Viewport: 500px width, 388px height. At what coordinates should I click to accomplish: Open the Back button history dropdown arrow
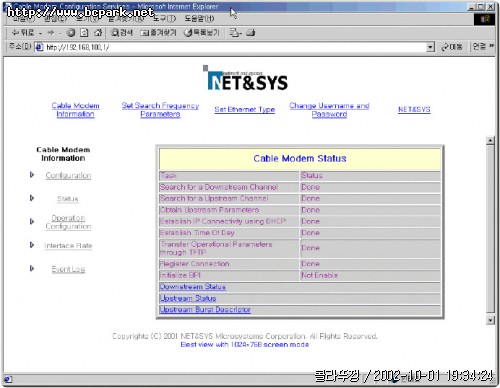40,33
